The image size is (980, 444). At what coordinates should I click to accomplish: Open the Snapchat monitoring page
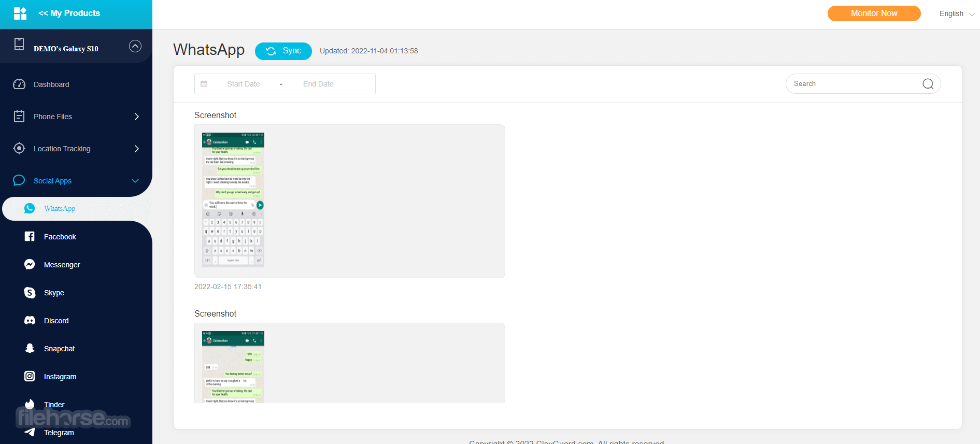59,349
